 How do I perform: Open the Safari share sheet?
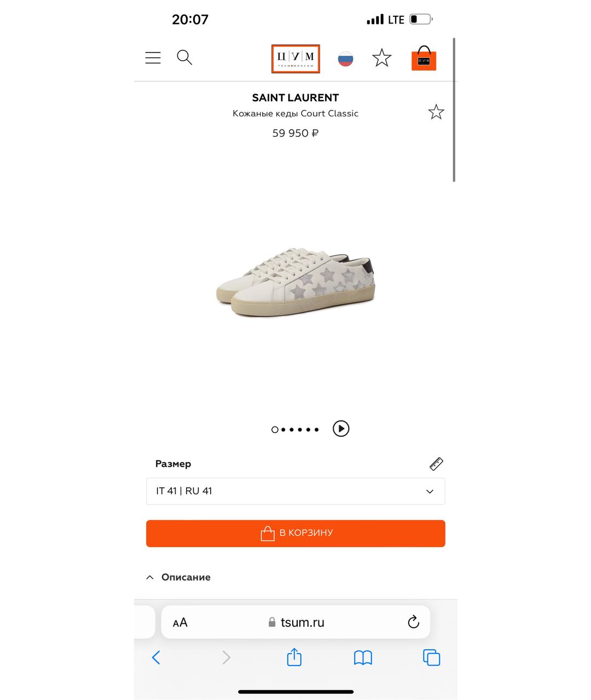click(x=294, y=657)
